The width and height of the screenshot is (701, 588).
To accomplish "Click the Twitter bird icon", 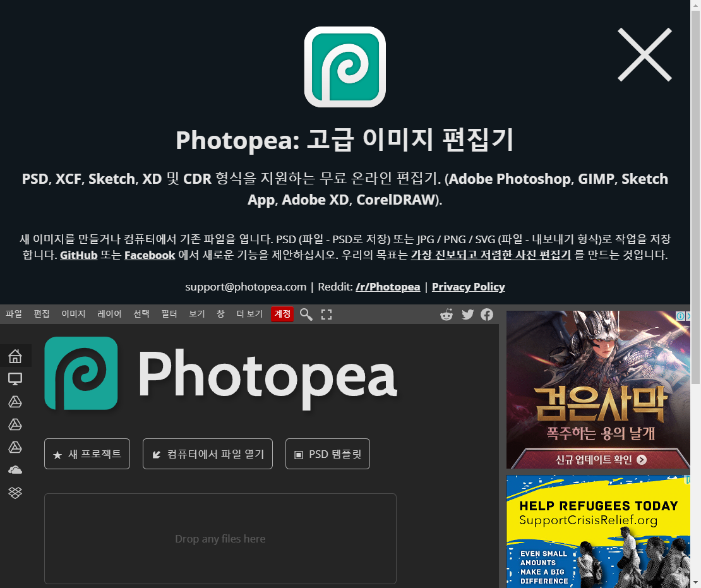I will click(467, 315).
